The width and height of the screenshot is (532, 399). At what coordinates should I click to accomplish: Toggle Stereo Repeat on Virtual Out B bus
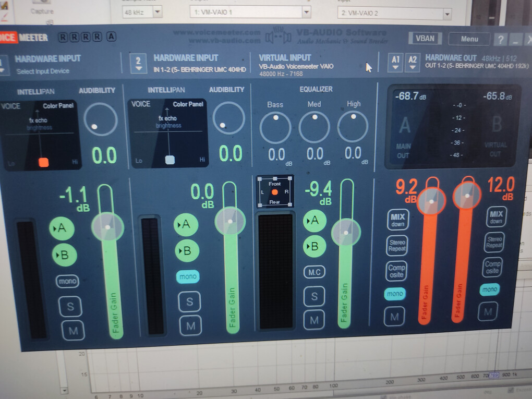[x=494, y=242]
